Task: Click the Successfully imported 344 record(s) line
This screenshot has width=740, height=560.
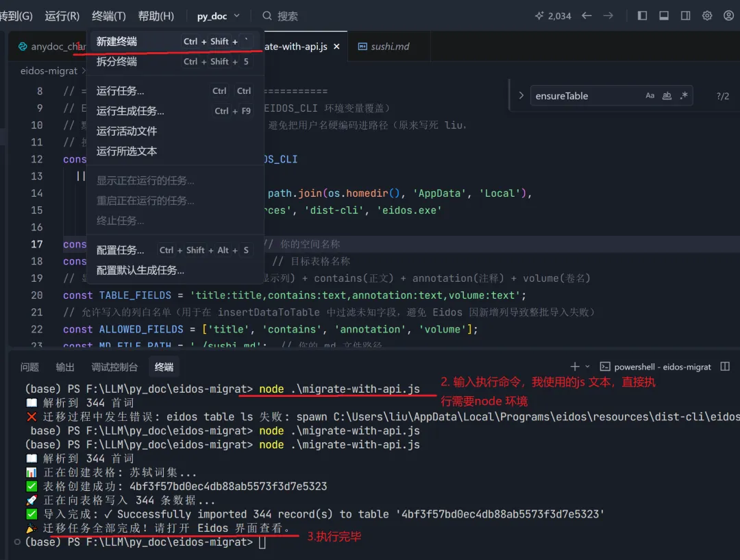Action: pyautogui.click(x=315, y=514)
